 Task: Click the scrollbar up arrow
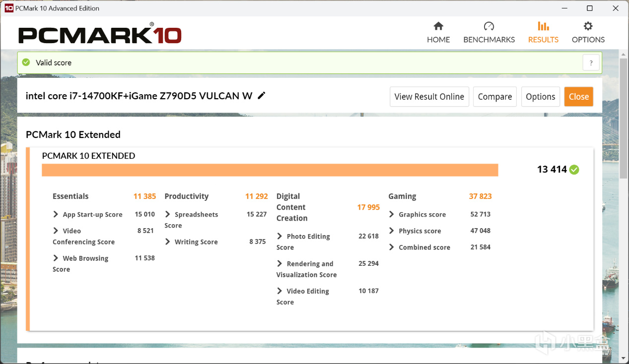(624, 54)
